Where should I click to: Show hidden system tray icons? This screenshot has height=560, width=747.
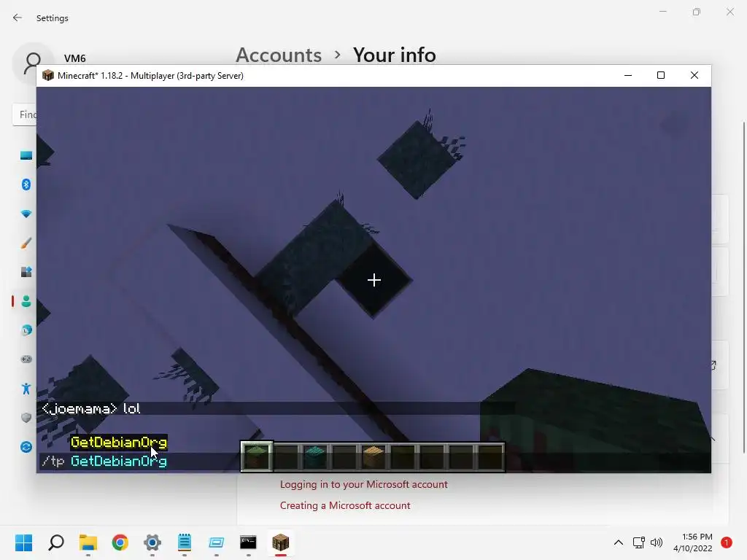coord(619,542)
